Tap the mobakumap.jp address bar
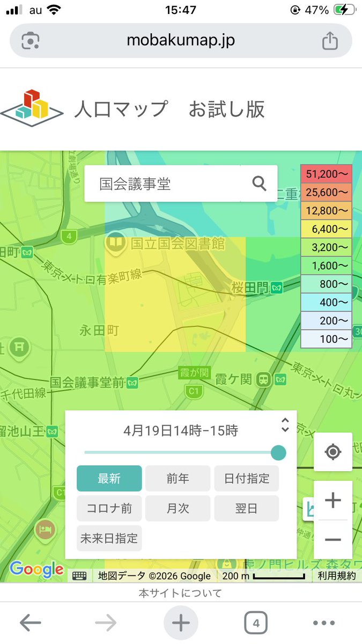 181,41
